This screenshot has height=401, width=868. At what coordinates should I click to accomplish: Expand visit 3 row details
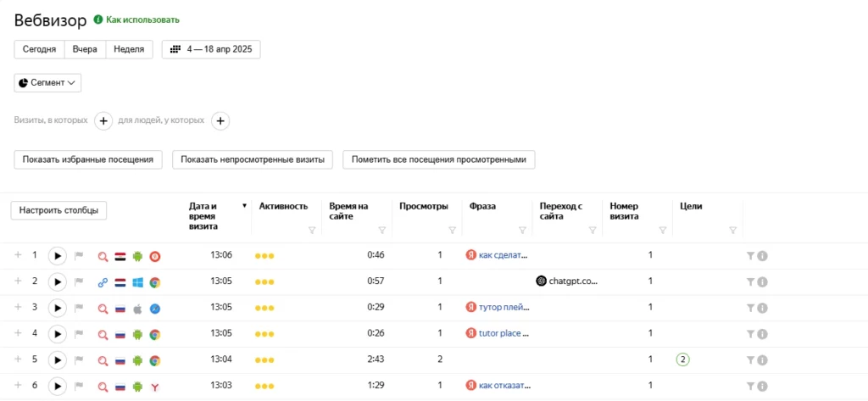18,308
